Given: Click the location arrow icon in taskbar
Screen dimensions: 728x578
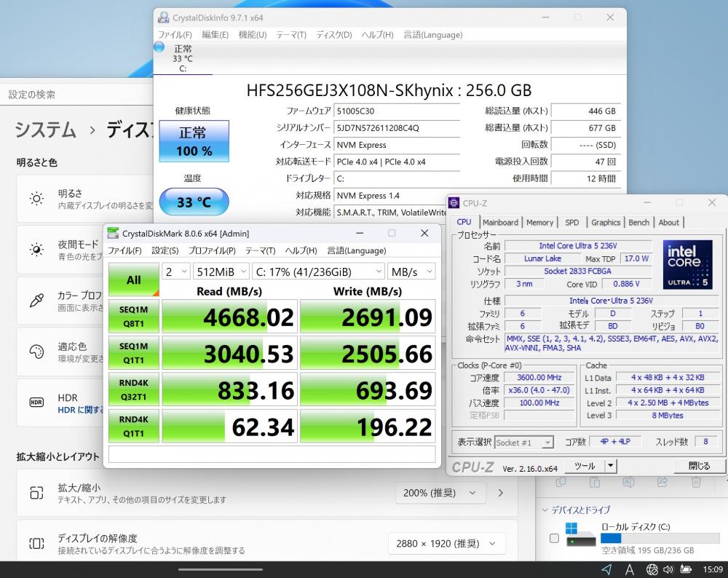Looking at the screenshot, I should click(606, 569).
